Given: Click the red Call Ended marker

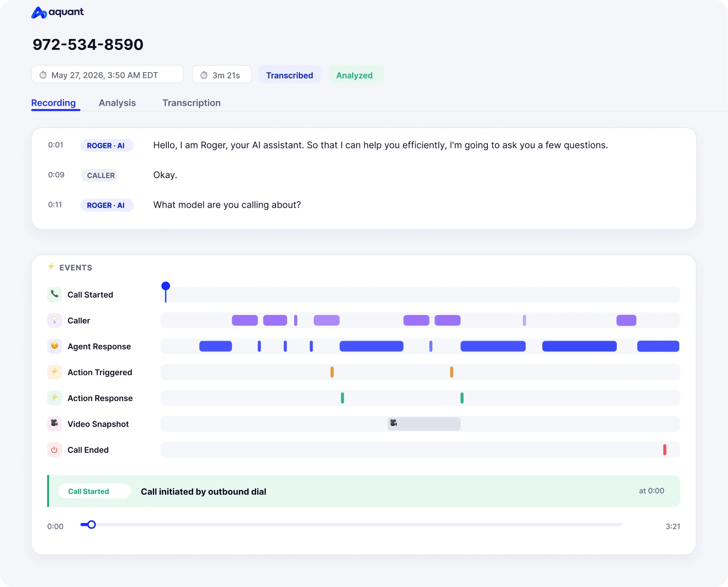Looking at the screenshot, I should (x=665, y=450).
